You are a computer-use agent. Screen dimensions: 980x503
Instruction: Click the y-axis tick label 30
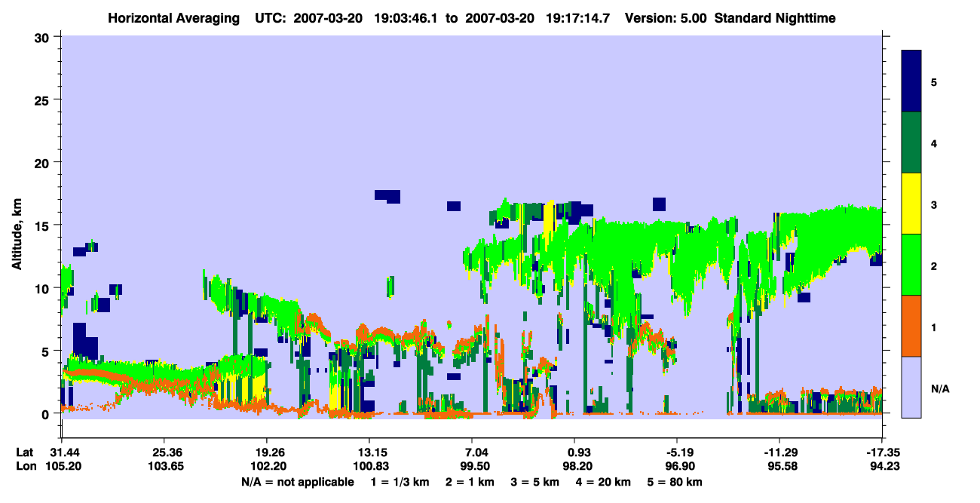(x=44, y=37)
